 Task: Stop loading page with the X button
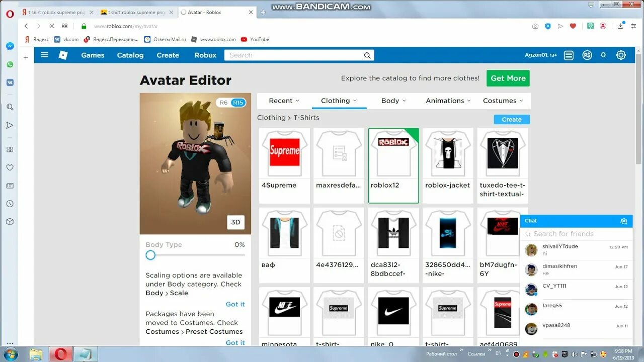[51, 26]
